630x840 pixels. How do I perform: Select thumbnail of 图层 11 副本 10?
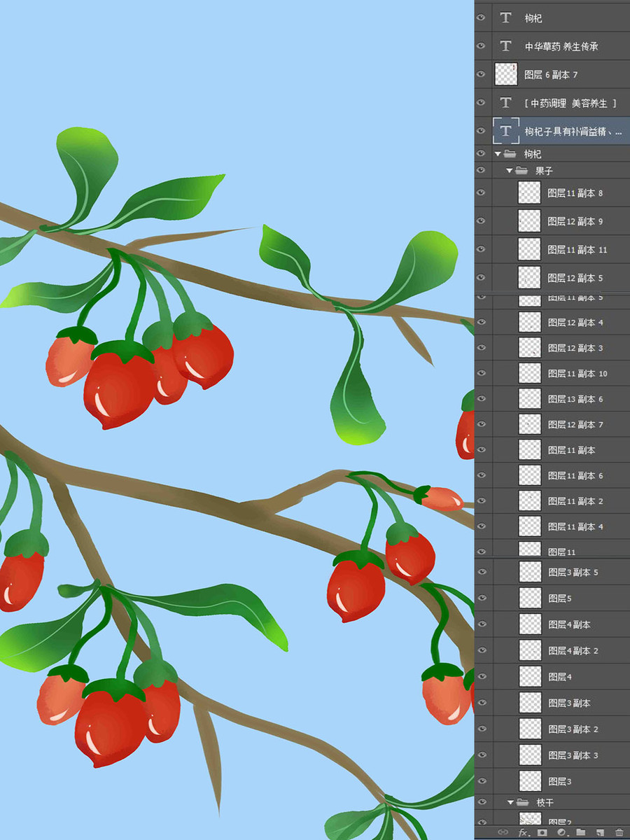pyautogui.click(x=529, y=373)
